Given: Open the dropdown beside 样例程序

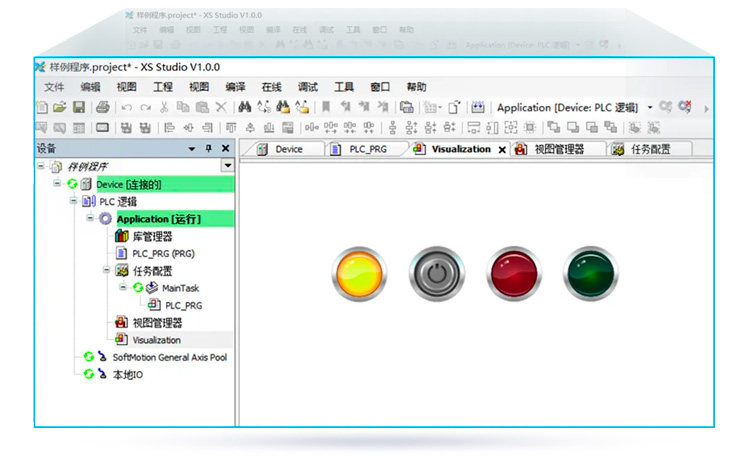Looking at the screenshot, I should (228, 166).
